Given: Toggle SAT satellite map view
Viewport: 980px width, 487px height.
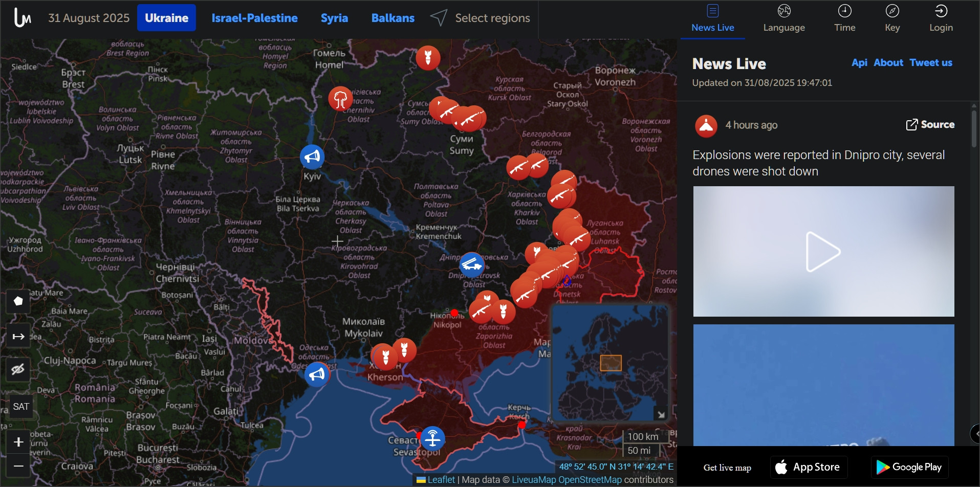Looking at the screenshot, I should click(x=21, y=407).
